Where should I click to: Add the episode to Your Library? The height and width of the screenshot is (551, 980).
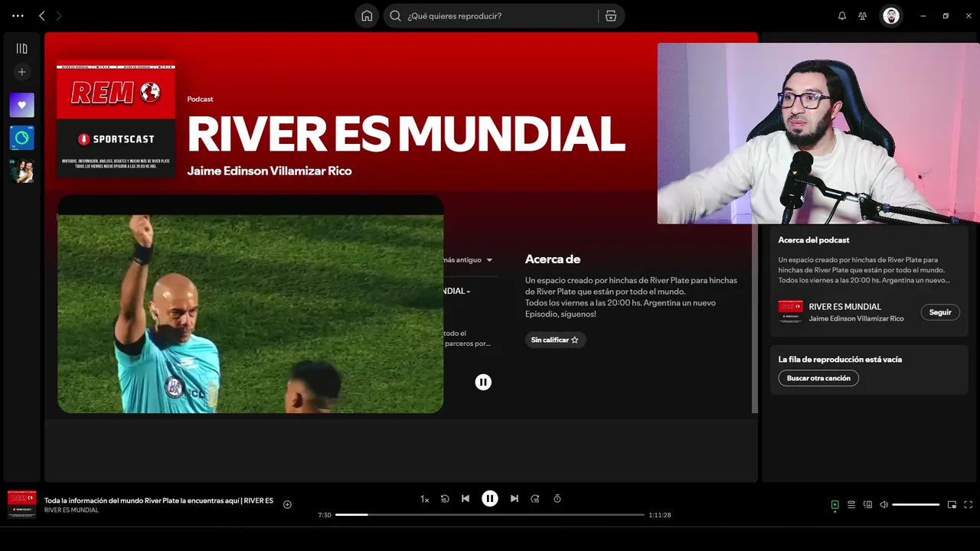coord(288,504)
